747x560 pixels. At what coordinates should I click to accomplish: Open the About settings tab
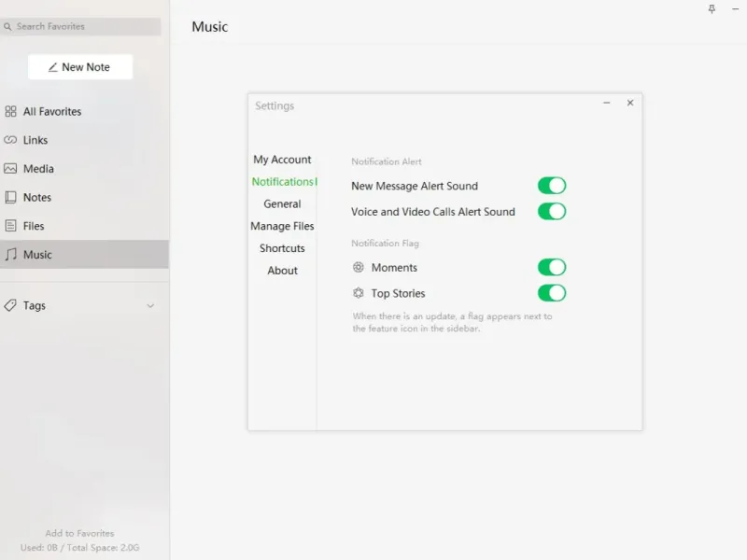(282, 271)
